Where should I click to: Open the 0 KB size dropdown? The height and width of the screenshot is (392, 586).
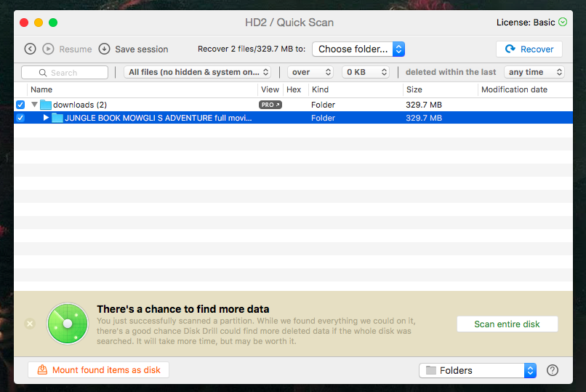(x=366, y=72)
